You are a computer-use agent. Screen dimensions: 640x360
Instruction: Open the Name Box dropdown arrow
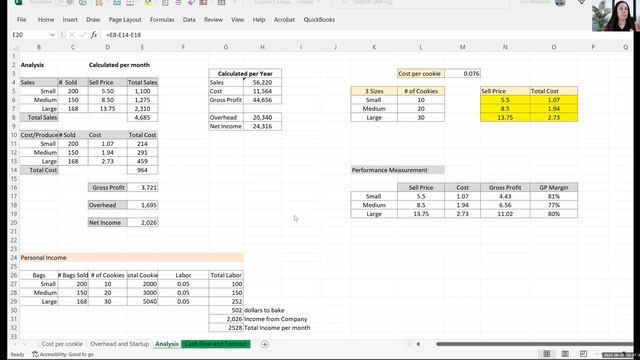[52, 35]
